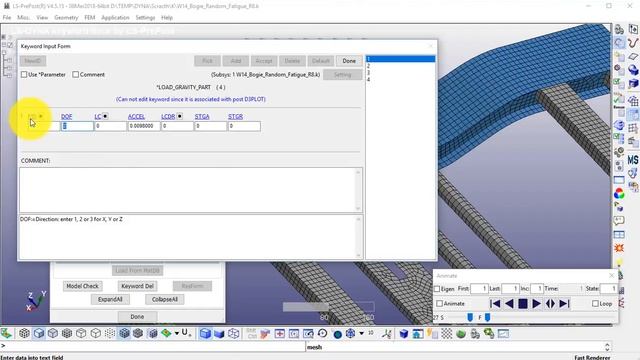This screenshot has height=360, width=640.
Task: Open the dropdown arrow beside the globe view icon
Action: pyautogui.click(x=362, y=333)
